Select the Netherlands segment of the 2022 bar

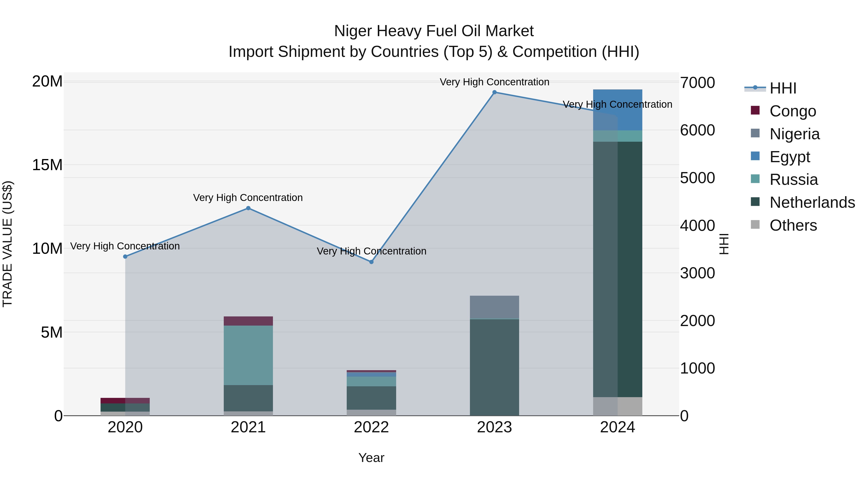371,398
